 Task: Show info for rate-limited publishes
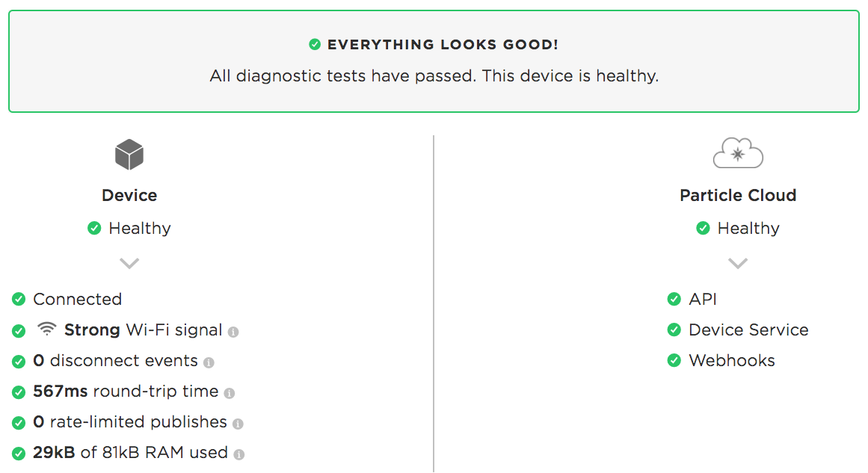click(238, 424)
